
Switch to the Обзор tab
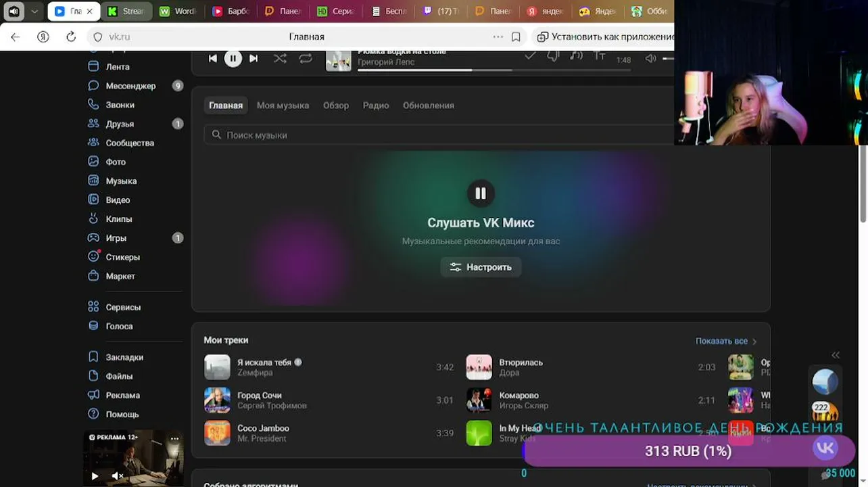pos(336,106)
